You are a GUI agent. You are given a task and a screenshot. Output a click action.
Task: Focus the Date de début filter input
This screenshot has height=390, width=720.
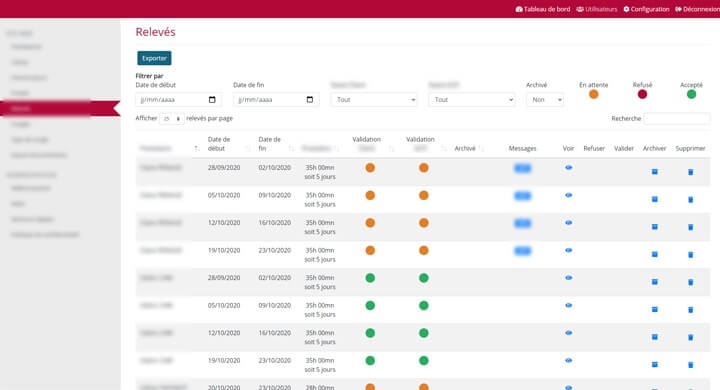[x=179, y=100]
